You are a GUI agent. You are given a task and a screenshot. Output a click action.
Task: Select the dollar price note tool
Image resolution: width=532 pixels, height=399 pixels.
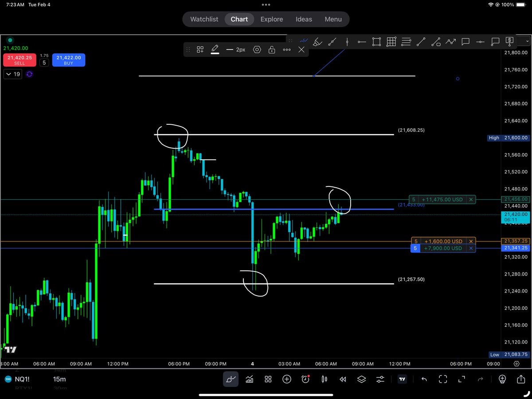tap(509, 42)
